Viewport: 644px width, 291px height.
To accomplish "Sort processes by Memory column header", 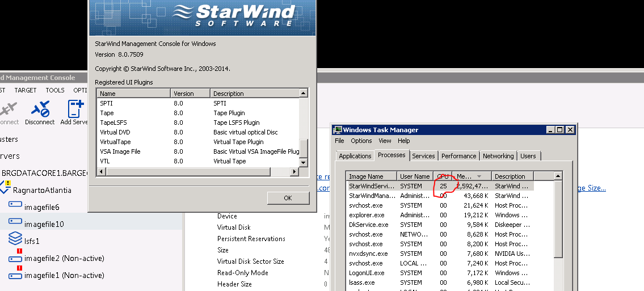I will [x=472, y=176].
